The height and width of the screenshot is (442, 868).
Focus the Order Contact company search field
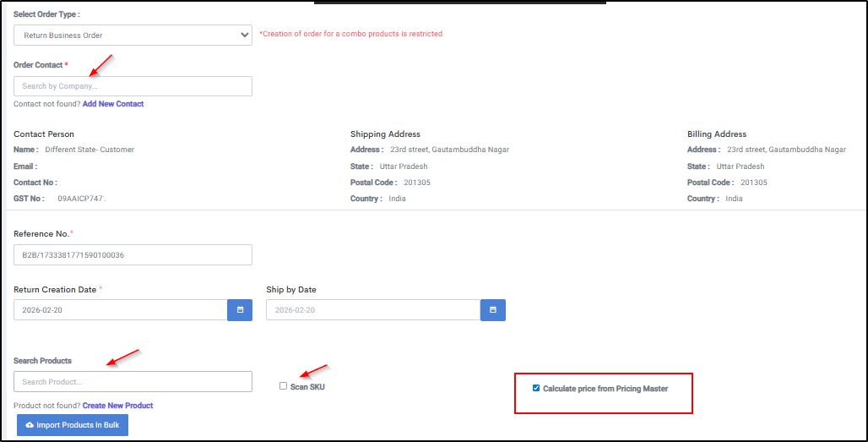click(x=133, y=86)
